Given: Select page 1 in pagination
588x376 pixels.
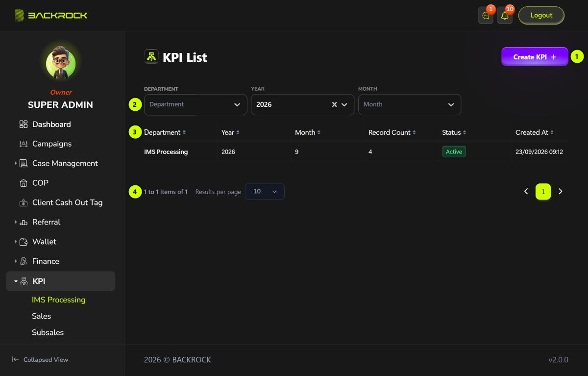Looking at the screenshot, I should (x=543, y=192).
